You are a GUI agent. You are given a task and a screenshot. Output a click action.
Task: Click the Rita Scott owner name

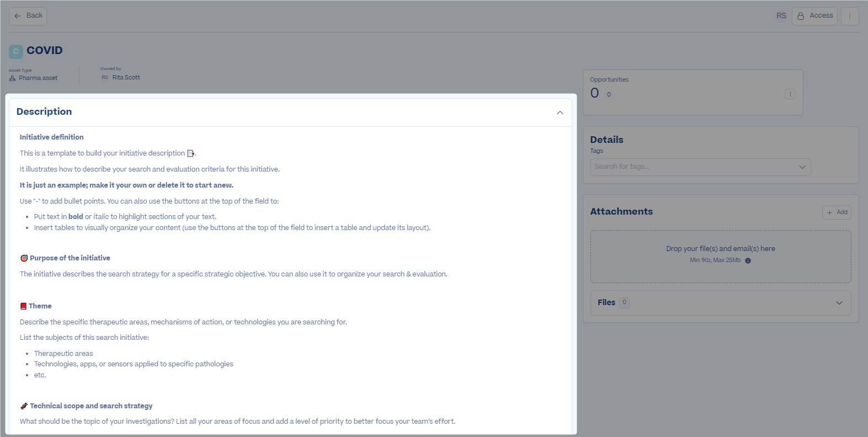tap(126, 78)
